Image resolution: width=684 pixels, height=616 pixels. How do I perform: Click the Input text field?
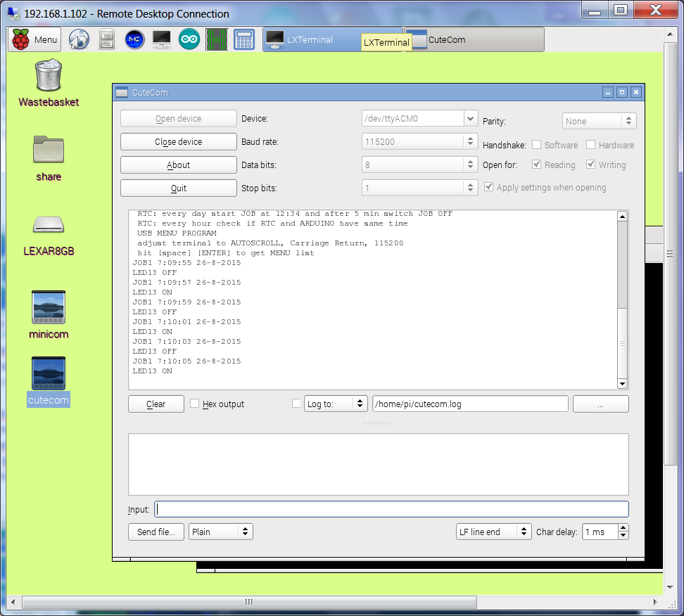tap(391, 509)
